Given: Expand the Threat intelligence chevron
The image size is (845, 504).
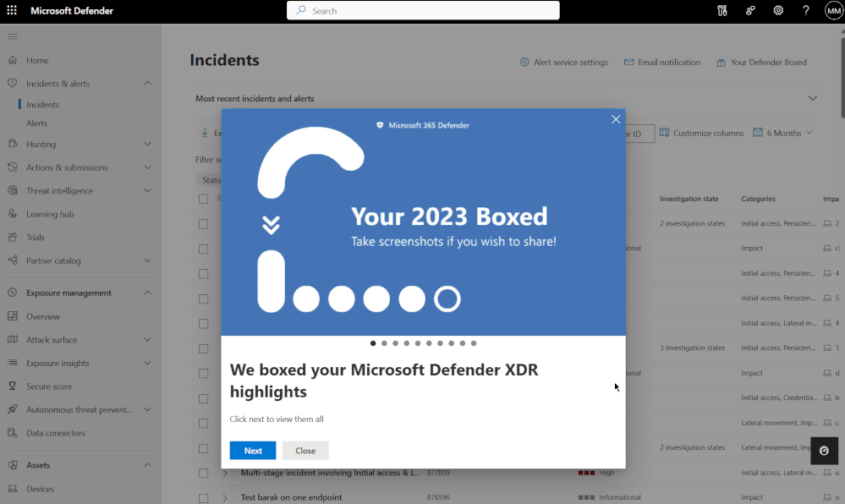Looking at the screenshot, I should pyautogui.click(x=148, y=190).
